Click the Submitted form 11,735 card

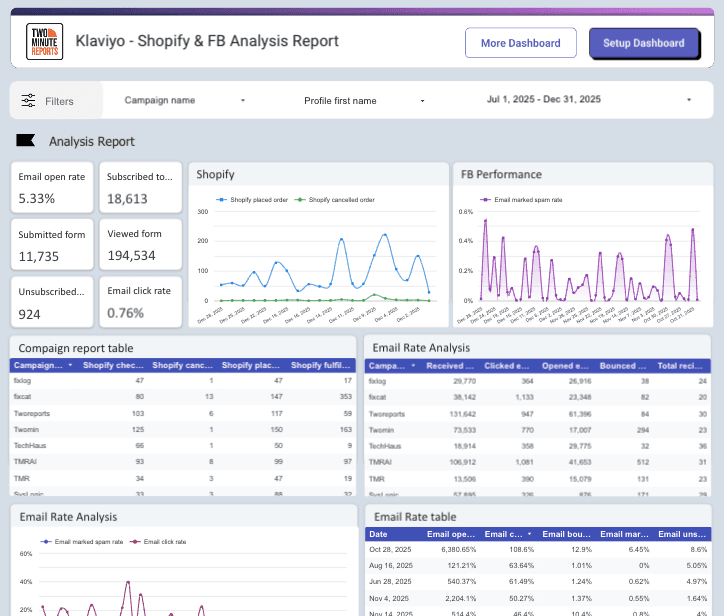pyautogui.click(x=52, y=245)
